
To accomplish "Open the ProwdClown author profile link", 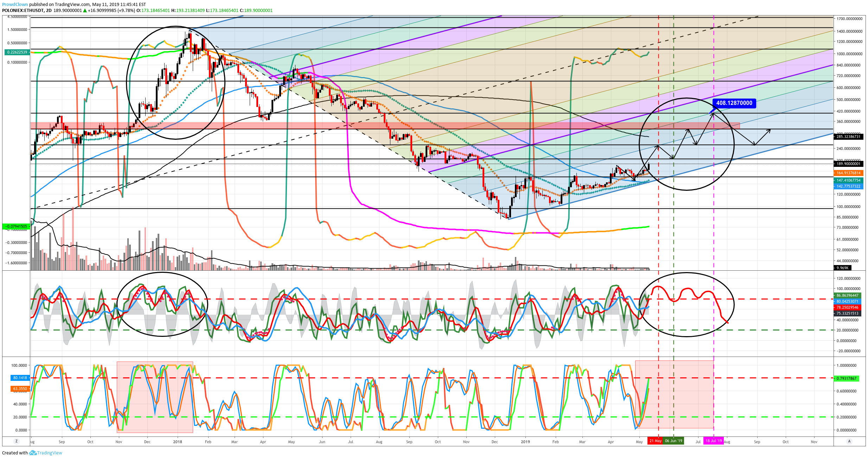I will click(15, 5).
